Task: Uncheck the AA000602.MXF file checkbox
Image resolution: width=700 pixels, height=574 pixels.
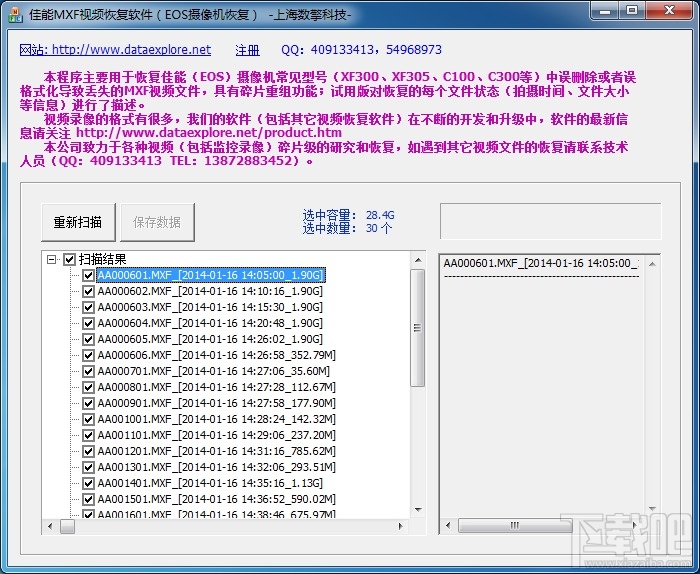Action: tap(88, 291)
